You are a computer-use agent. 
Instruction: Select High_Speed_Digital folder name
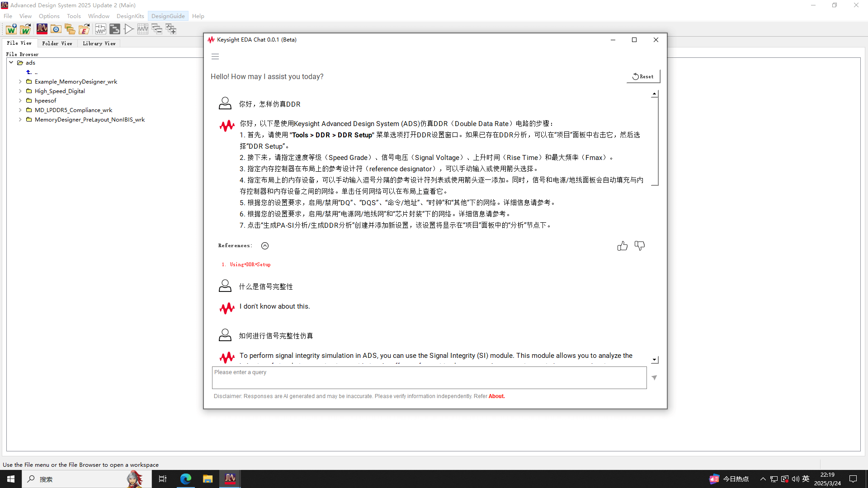(60, 91)
